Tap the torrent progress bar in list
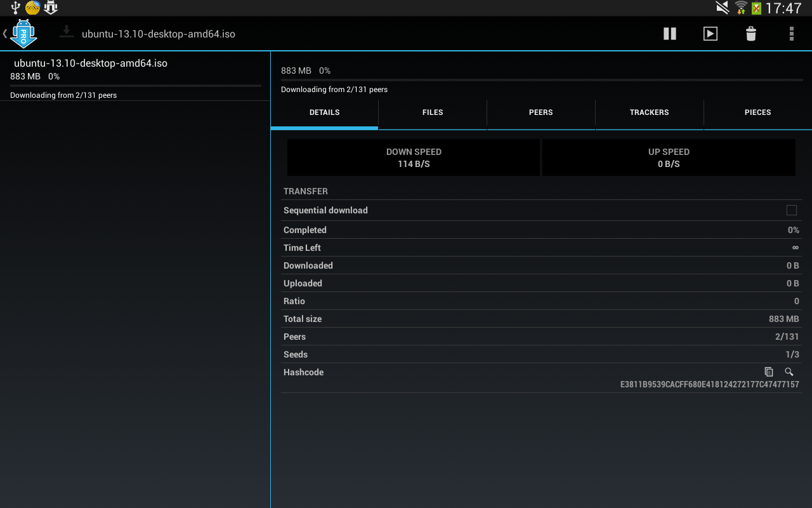 (x=135, y=85)
